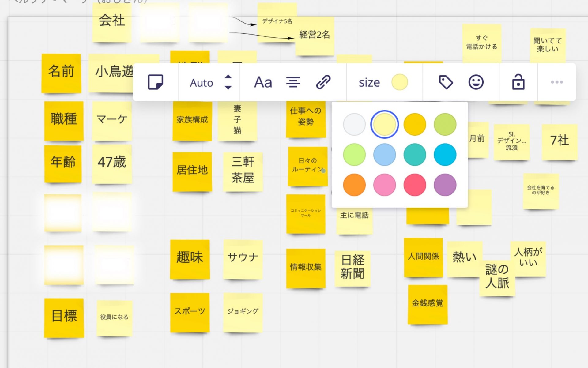Image resolution: width=588 pixels, height=368 pixels.
Task: Select the 趣味 sticky note
Action: (190, 259)
